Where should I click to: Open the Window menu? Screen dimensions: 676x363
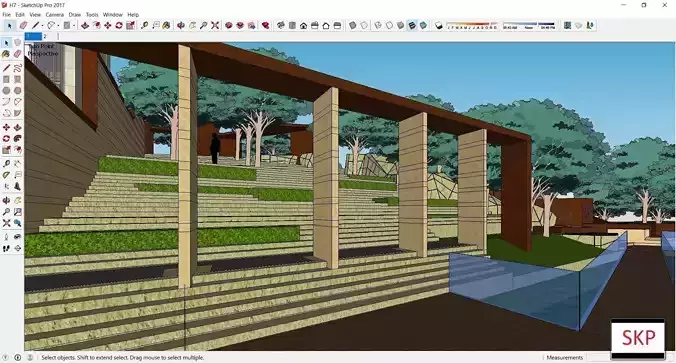click(113, 14)
